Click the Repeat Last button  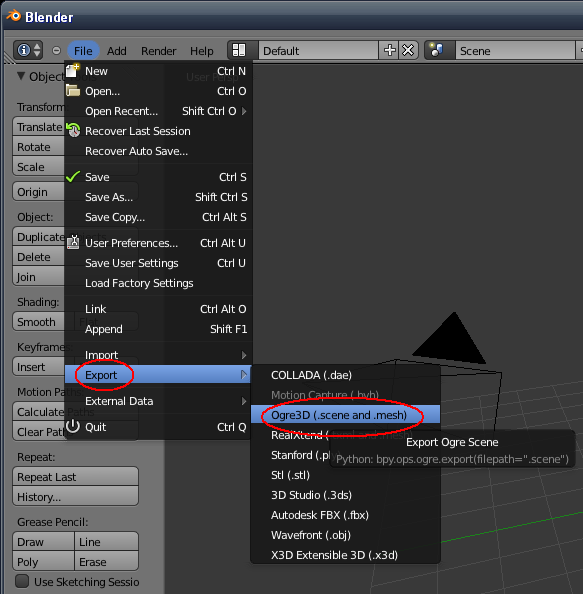coord(75,477)
